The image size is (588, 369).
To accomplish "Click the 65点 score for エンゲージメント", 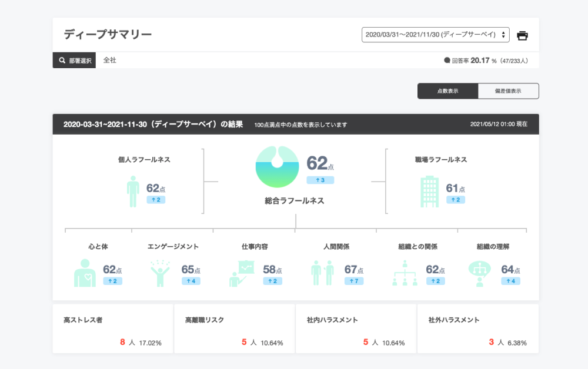I will [x=191, y=269].
